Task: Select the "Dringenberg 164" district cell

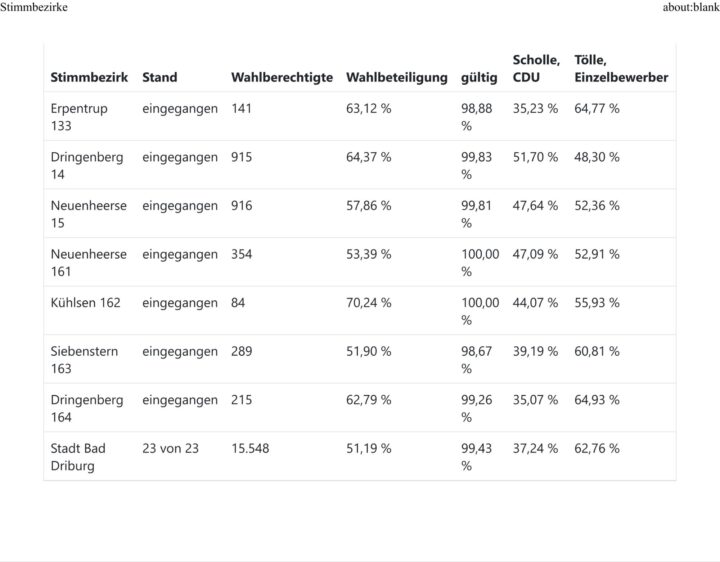Action: (87, 408)
